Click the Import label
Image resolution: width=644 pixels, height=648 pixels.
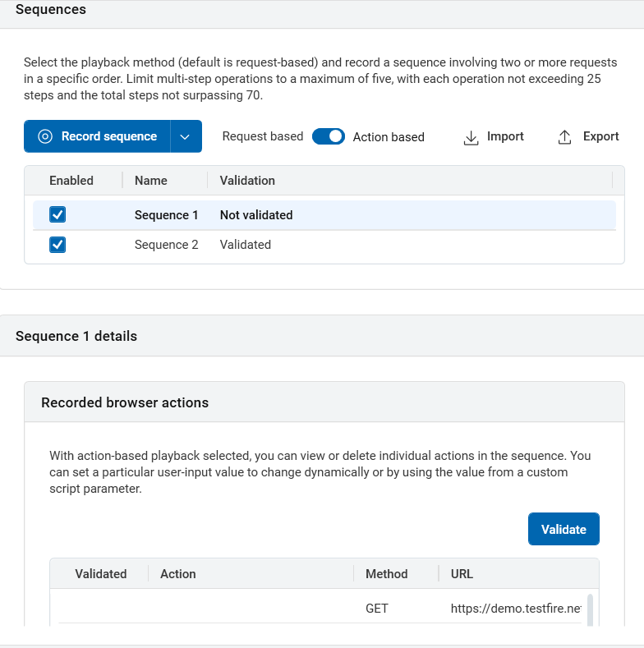point(505,136)
